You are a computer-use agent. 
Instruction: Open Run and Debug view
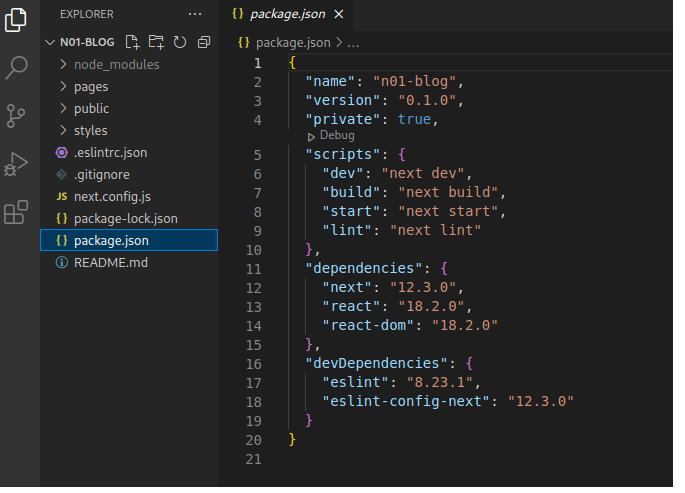(x=16, y=164)
